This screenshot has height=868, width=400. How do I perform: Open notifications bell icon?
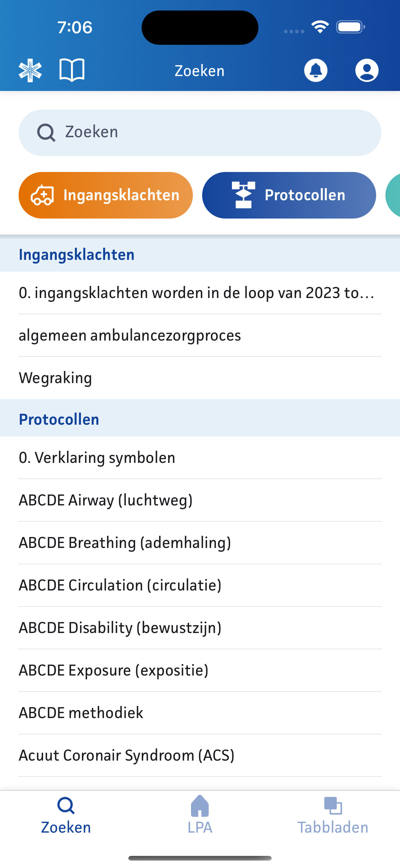pyautogui.click(x=315, y=70)
